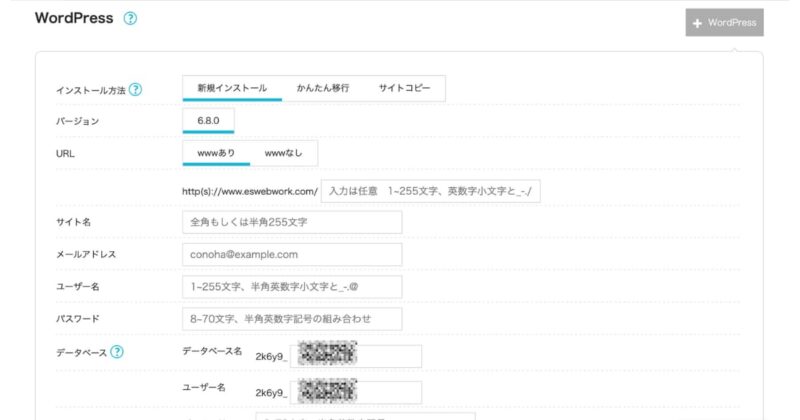Select the かんたん移行 tab
The height and width of the screenshot is (420, 800).
pyautogui.click(x=323, y=88)
